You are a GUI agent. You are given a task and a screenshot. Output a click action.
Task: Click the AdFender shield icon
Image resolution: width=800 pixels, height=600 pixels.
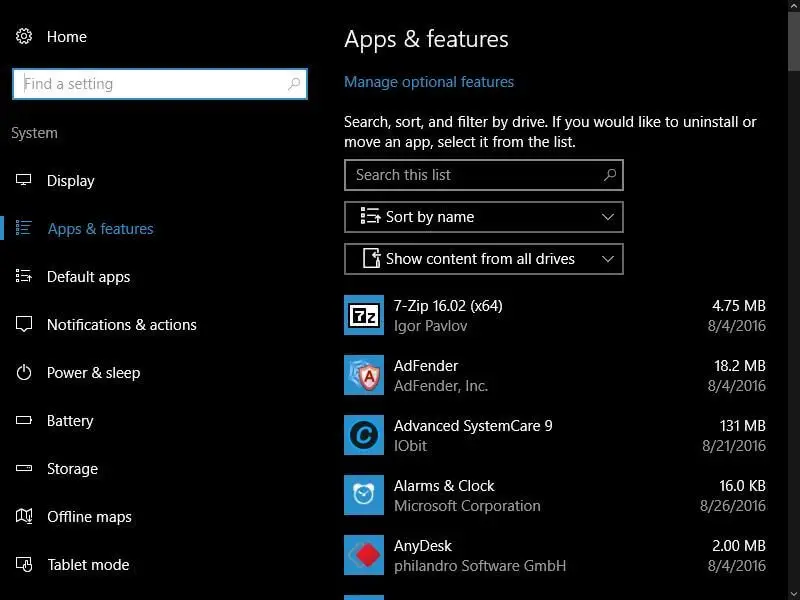(364, 375)
